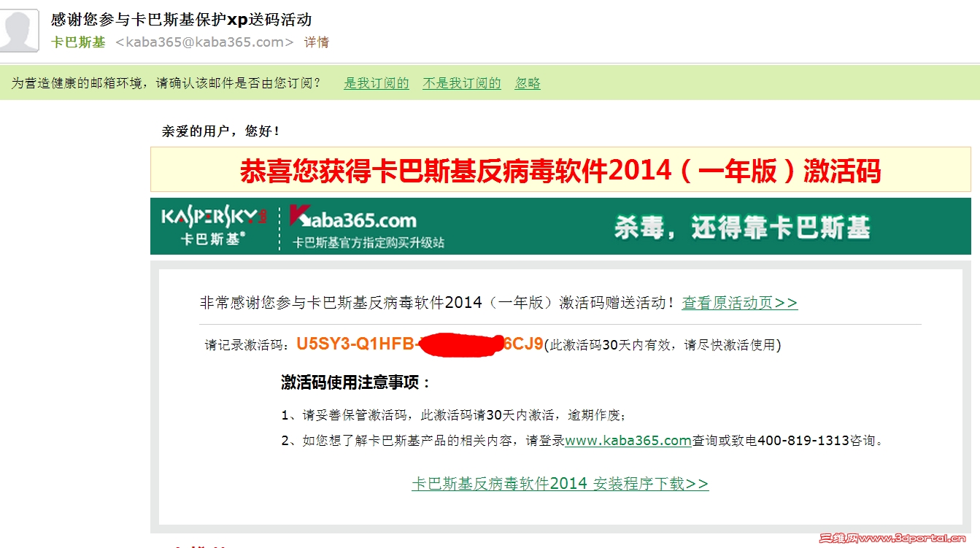The image size is (980, 548).
Task: Click the Kaspersky logo in banner
Action: (x=215, y=226)
